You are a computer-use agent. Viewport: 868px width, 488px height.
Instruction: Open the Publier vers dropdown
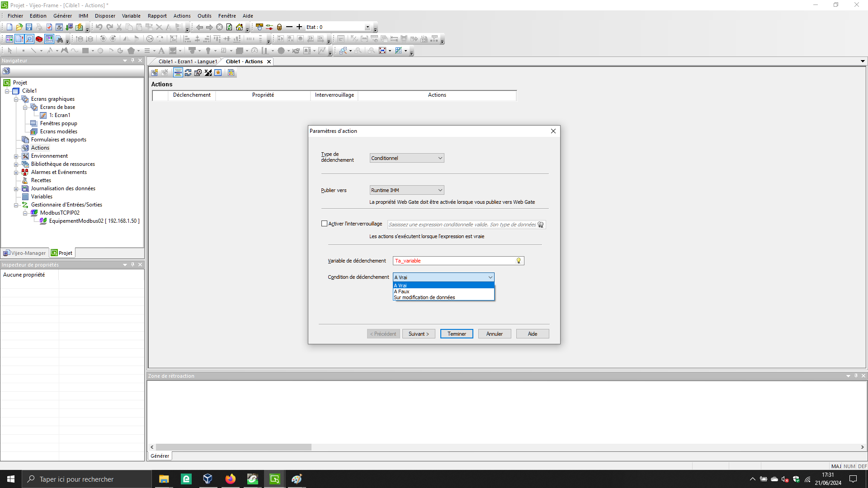point(407,190)
